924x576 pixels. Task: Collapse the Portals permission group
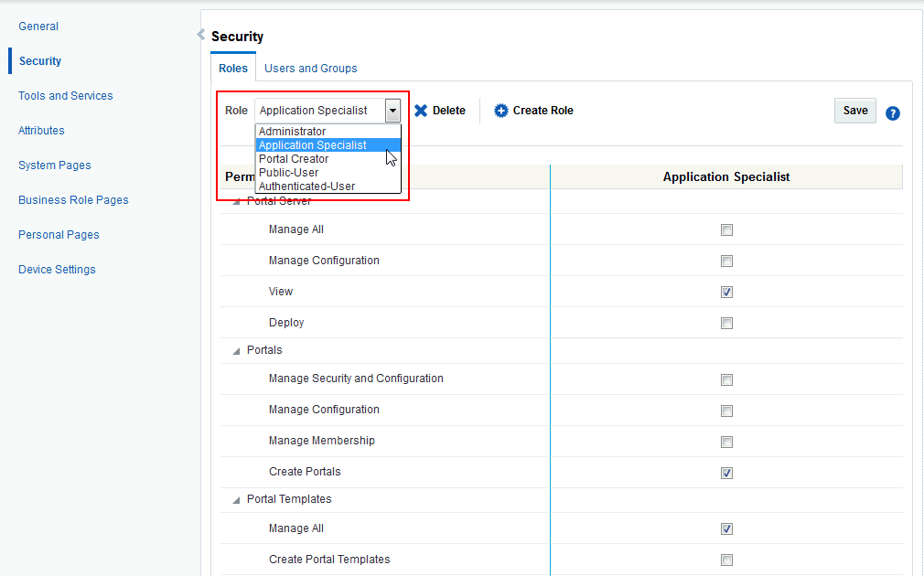point(237,351)
